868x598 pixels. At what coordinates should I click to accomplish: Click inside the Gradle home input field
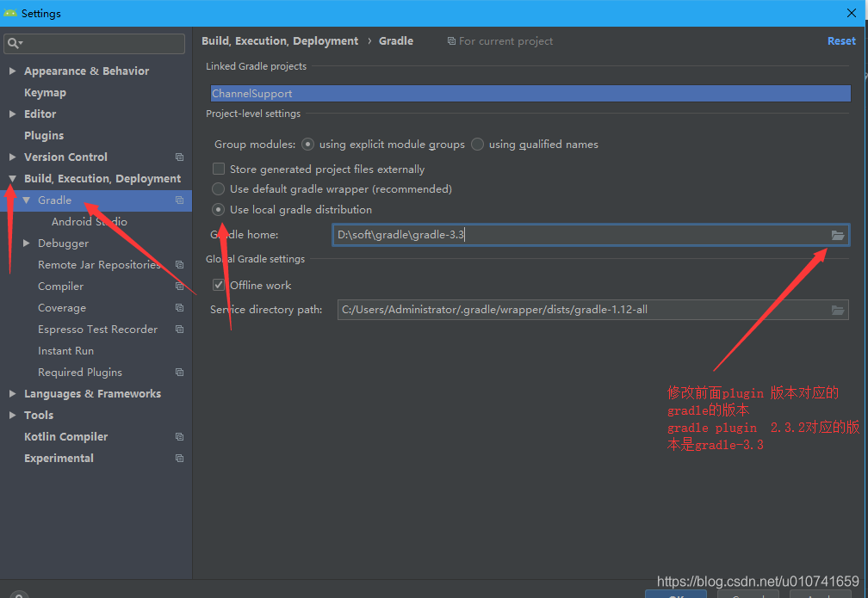tap(517, 234)
